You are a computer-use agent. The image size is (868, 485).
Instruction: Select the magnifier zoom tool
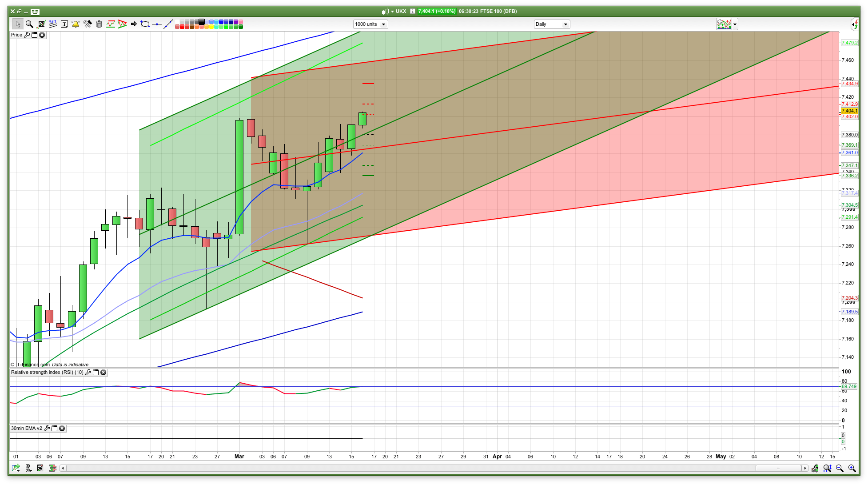(29, 24)
